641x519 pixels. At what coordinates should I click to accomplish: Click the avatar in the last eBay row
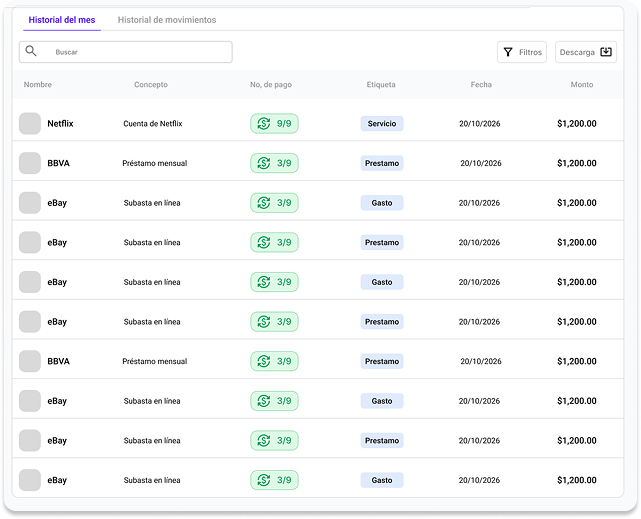[30, 480]
